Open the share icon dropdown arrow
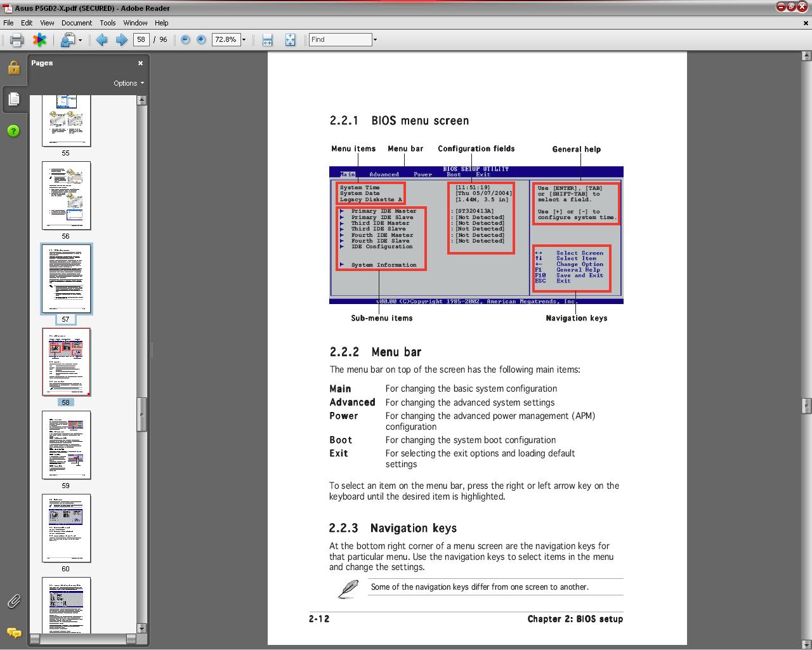Image resolution: width=812 pixels, height=650 pixels. point(80,40)
